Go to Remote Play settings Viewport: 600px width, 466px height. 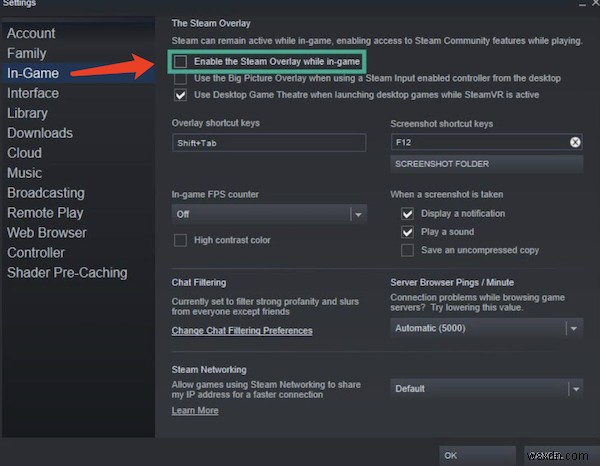45,213
